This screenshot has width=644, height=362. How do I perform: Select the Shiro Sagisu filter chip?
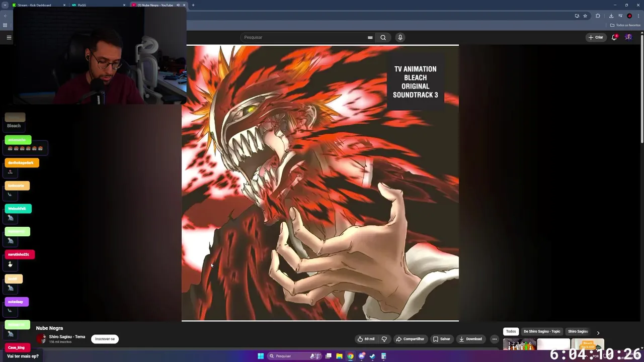[578, 331]
